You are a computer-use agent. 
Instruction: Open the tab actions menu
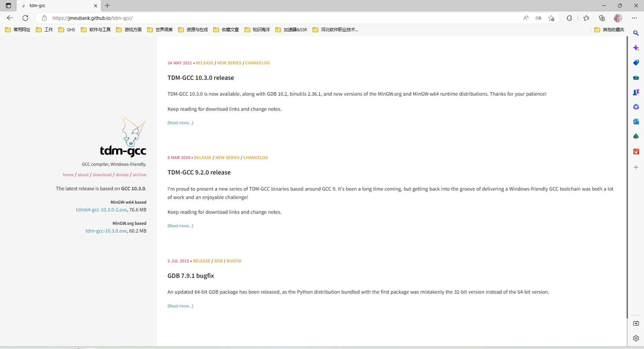pyautogui.click(x=8, y=6)
